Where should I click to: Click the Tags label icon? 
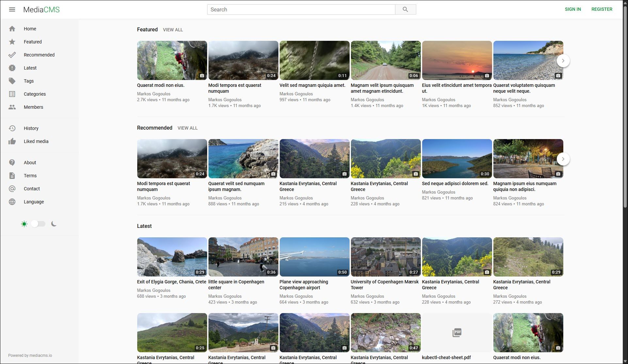(12, 81)
